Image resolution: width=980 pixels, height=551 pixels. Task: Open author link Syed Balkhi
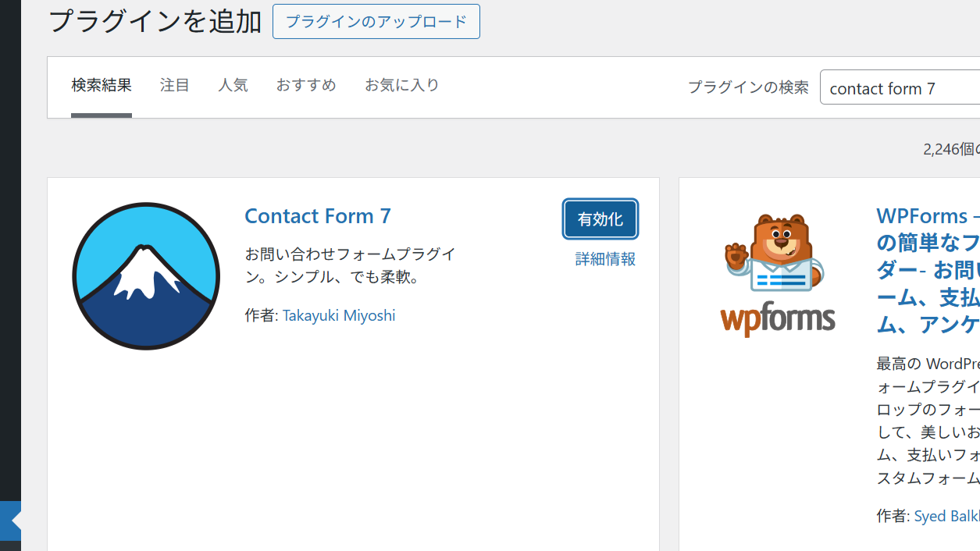[x=947, y=516]
